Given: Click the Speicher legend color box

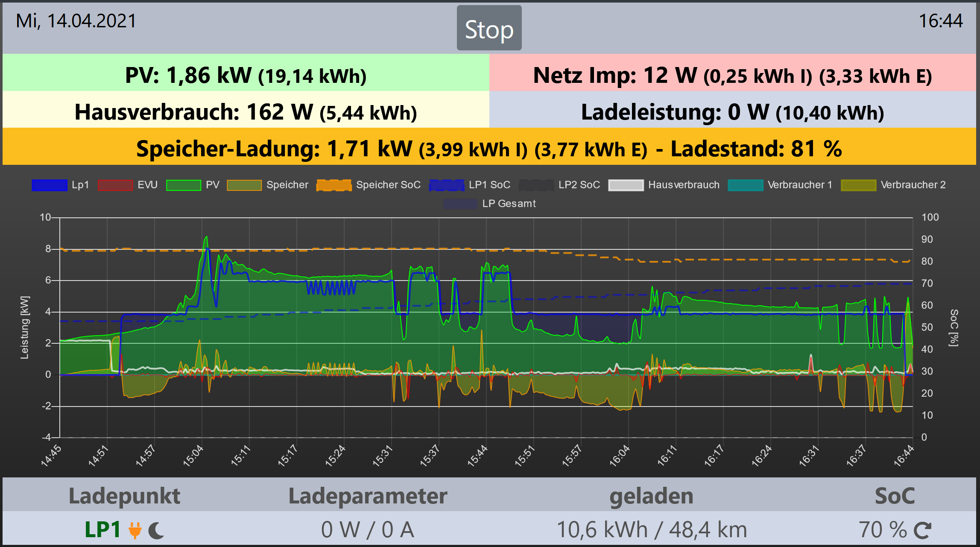Looking at the screenshot, I should point(244,185).
